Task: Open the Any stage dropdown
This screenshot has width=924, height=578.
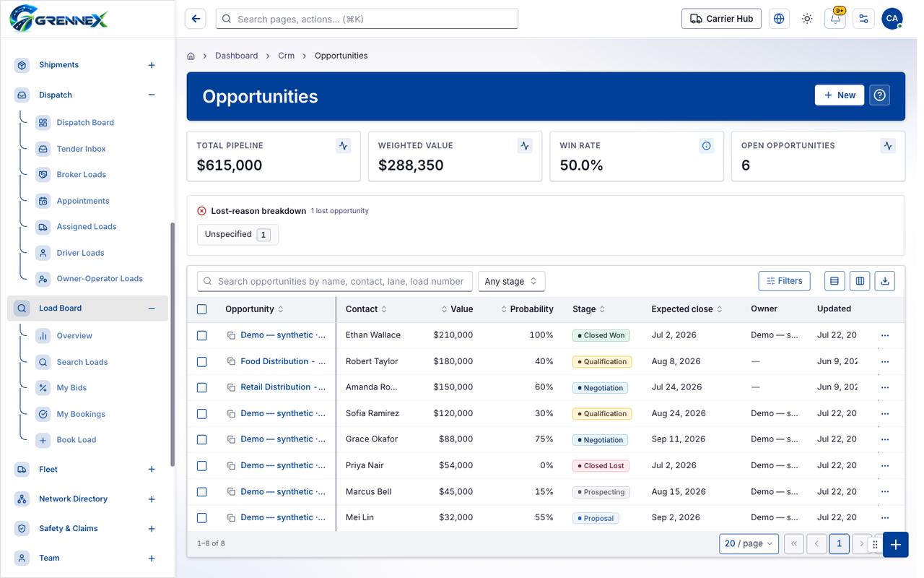Action: 511,281
